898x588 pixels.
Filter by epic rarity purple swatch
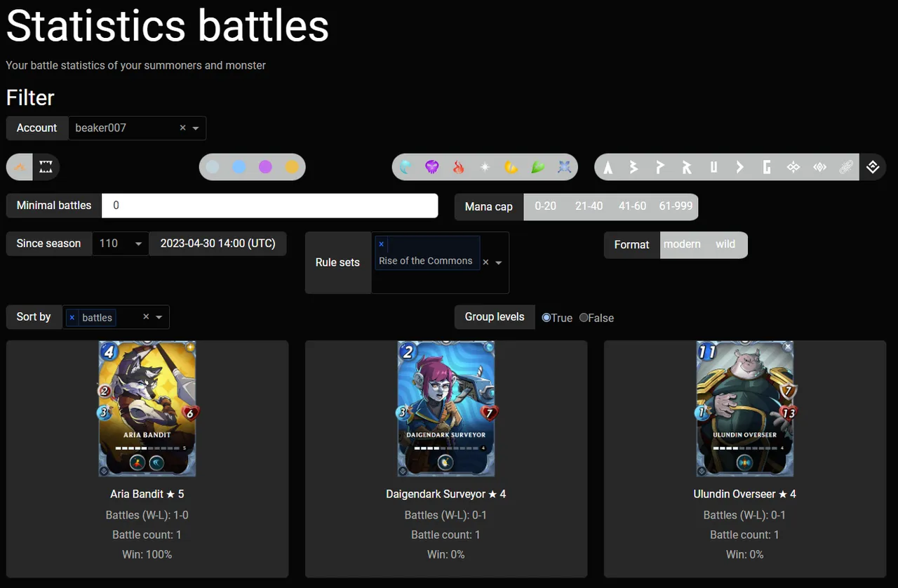tap(265, 167)
